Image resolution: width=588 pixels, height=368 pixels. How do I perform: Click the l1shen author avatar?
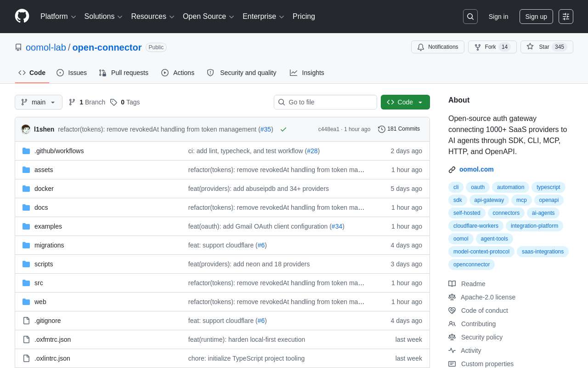[x=26, y=129]
